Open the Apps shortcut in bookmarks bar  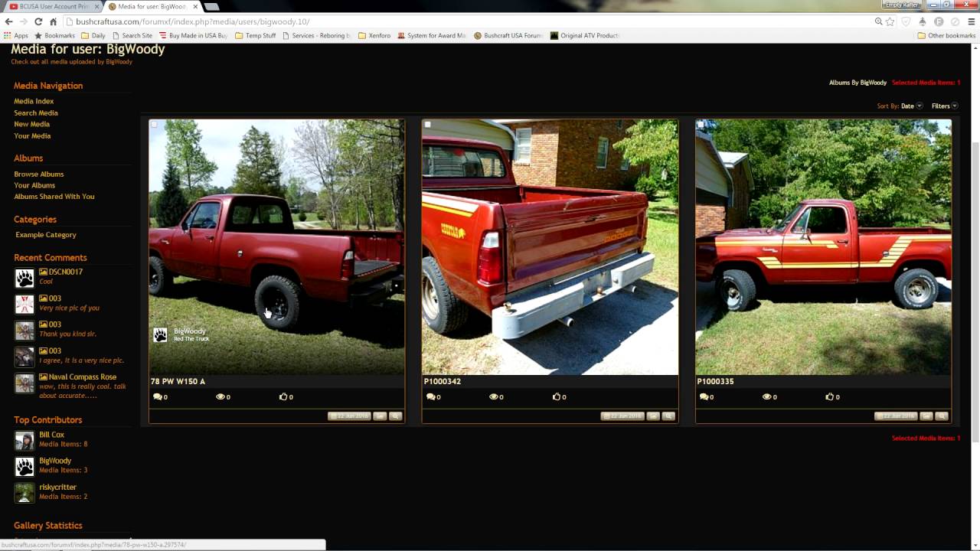click(16, 35)
